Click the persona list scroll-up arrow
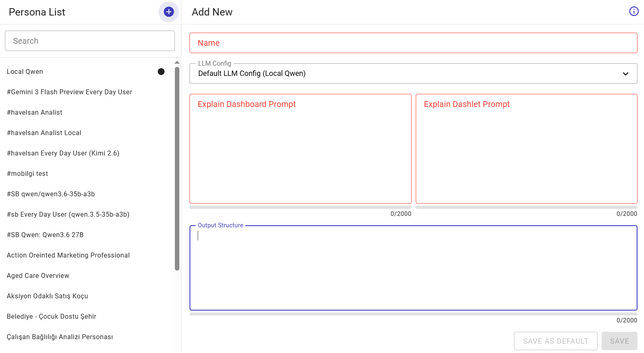Image resolution: width=644 pixels, height=353 pixels. pos(177,62)
